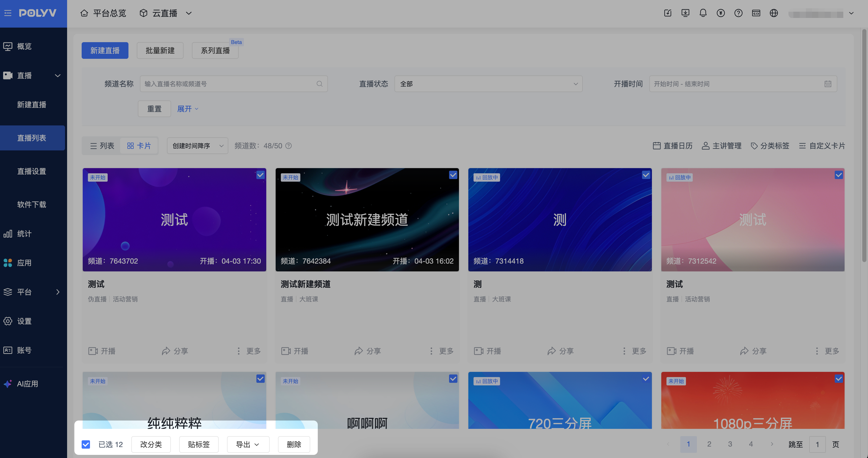Image resolution: width=868 pixels, height=458 pixels.
Task: Open the 导出 export dropdown
Action: click(x=248, y=444)
